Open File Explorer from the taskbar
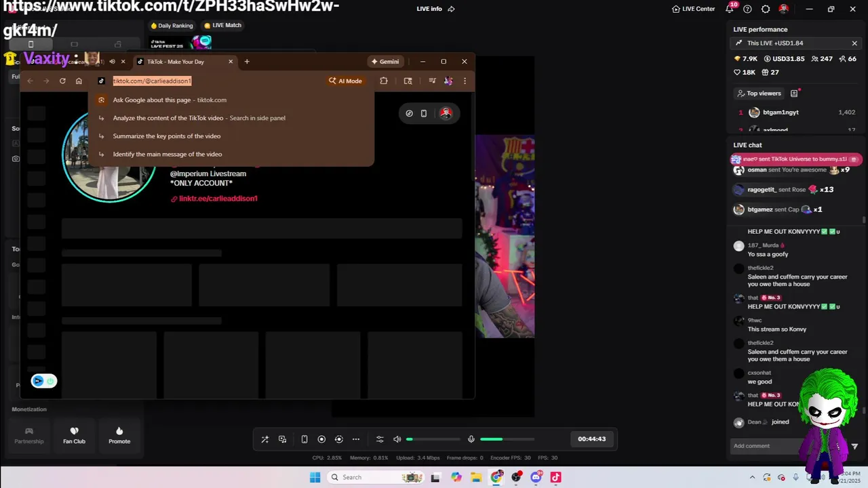This screenshot has height=488, width=868. [476, 477]
